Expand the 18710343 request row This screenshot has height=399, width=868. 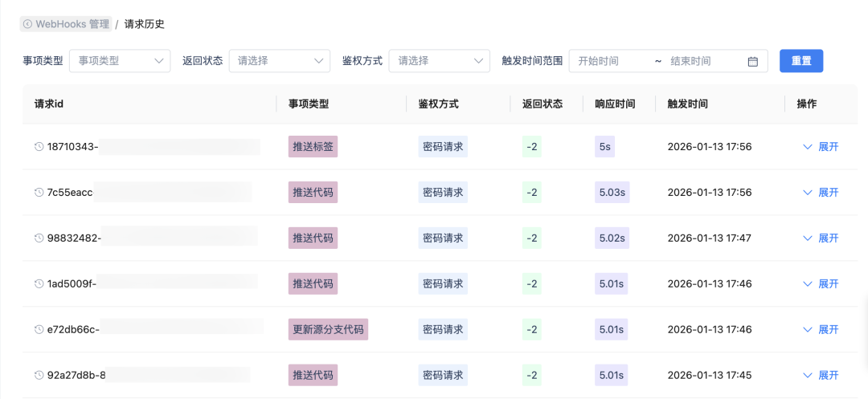click(821, 147)
